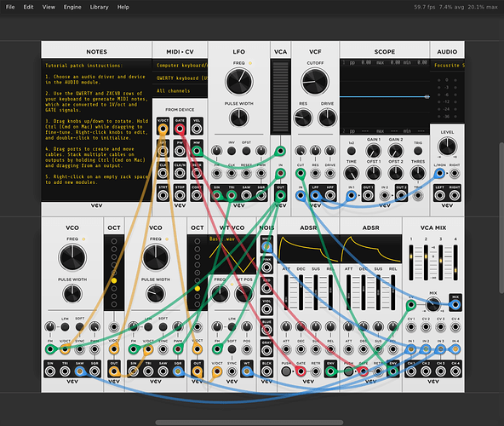This screenshot has height=426, width=504.
Task: Toggle the WT VCO LFM button
Action: click(232, 327)
